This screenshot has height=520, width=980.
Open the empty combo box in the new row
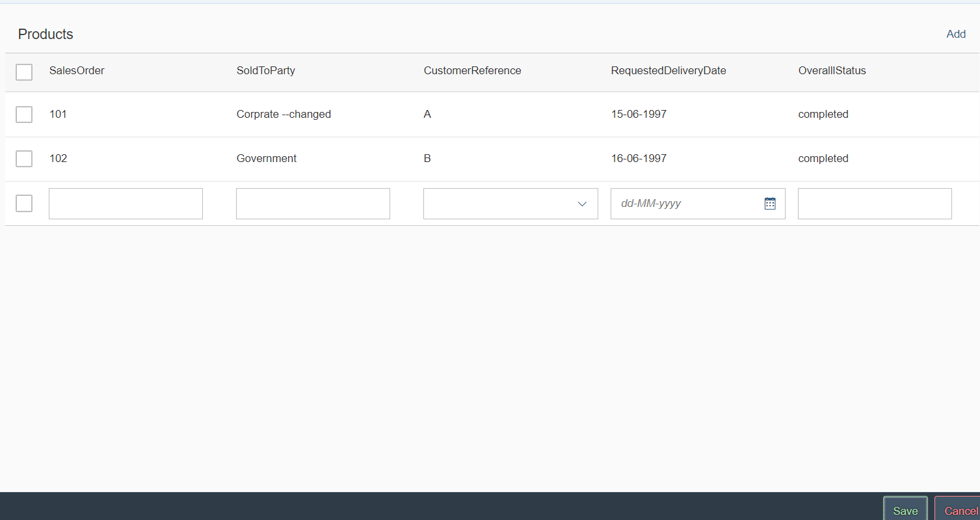510,204
